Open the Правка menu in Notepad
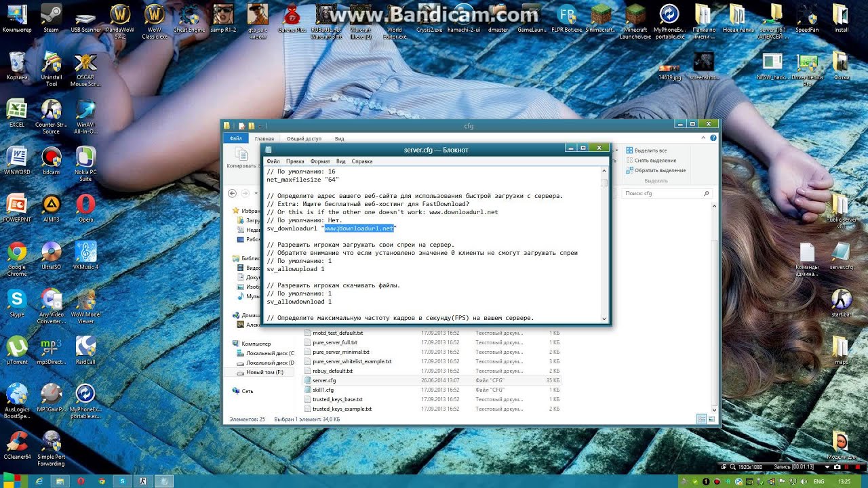Screen dimensions: 868x488 [295, 161]
